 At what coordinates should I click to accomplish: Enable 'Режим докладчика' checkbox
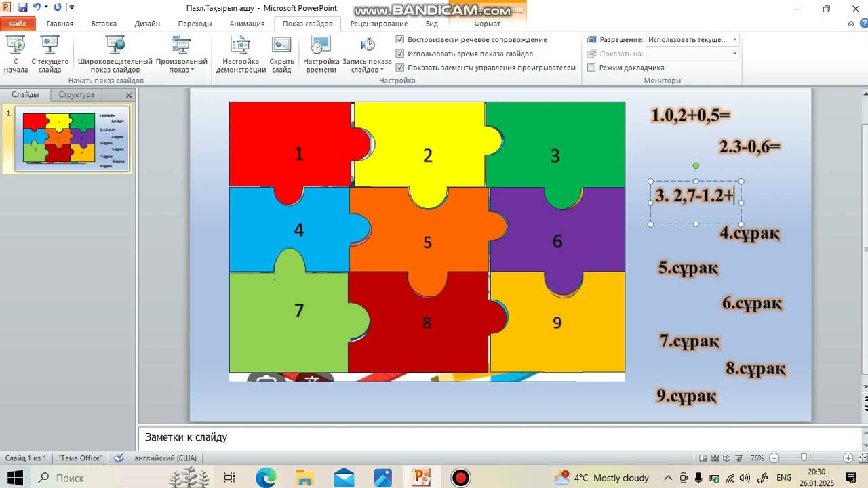coord(591,68)
